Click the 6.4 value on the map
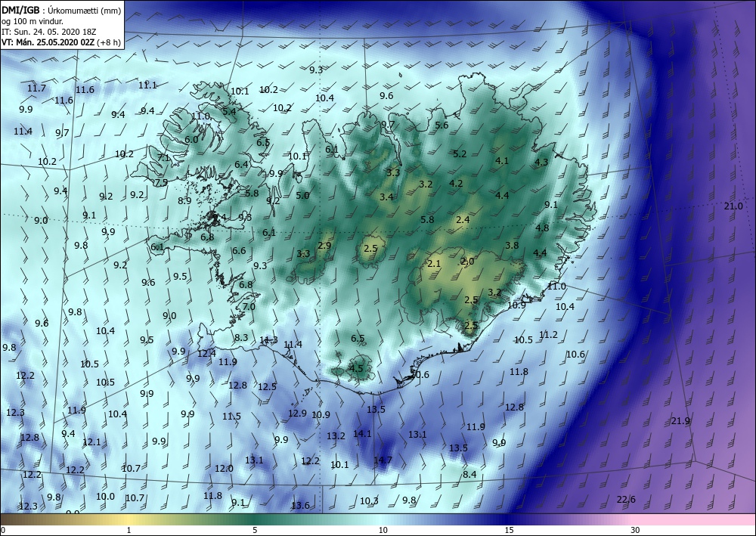This screenshot has height=536, width=756. (x=241, y=164)
